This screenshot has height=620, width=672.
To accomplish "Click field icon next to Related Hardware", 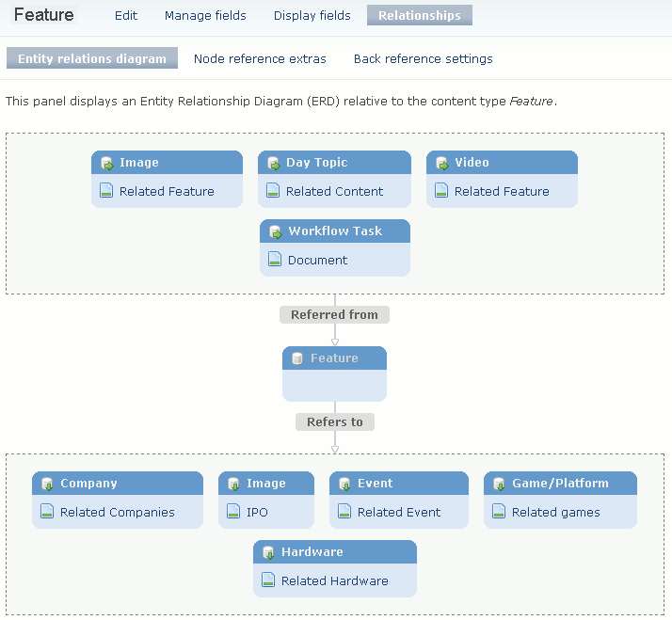I will tap(268, 580).
